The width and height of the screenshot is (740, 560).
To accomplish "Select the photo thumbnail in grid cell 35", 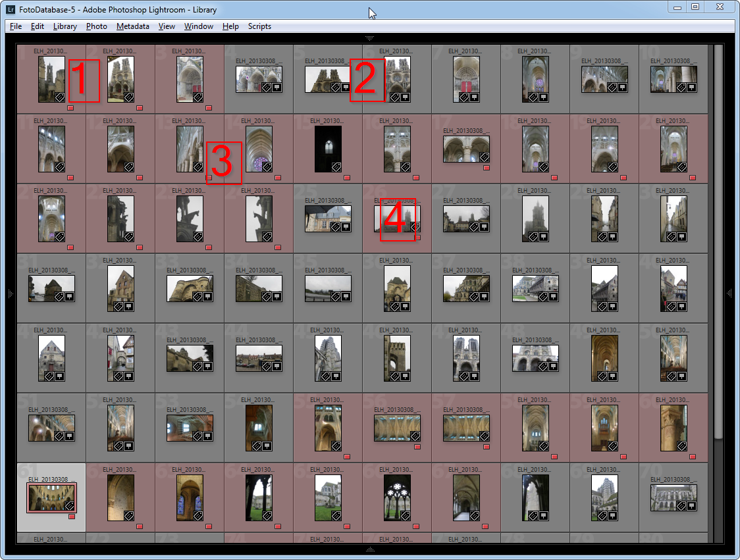I will pos(328,289).
